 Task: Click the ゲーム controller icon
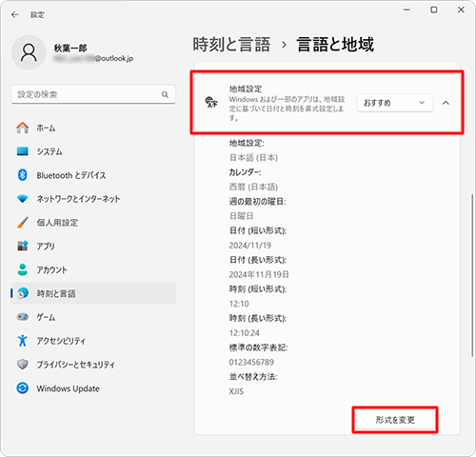click(23, 317)
